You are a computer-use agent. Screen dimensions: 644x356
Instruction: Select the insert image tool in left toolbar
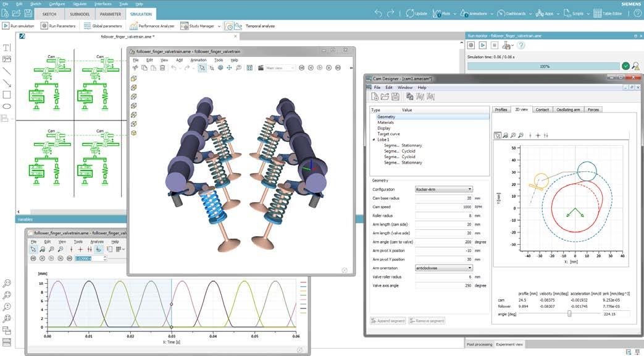click(x=7, y=59)
